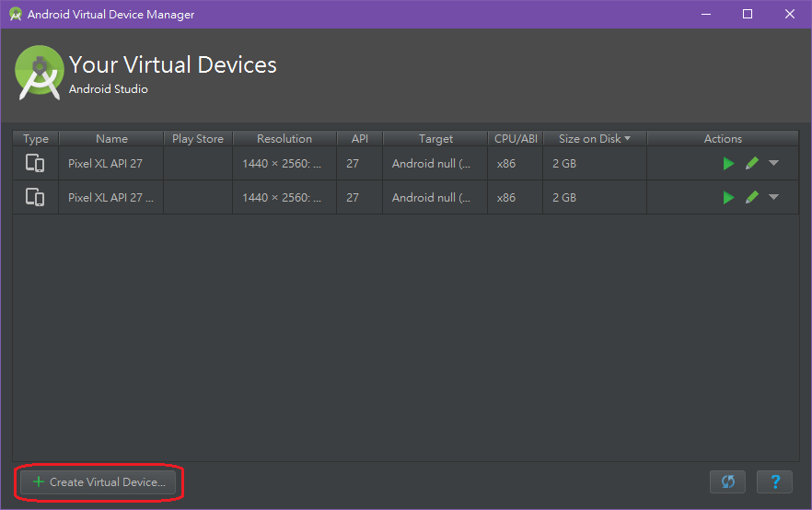Image resolution: width=812 pixels, height=510 pixels.
Task: Click resolution cell of first Pixel XL API 27
Action: pos(284,164)
